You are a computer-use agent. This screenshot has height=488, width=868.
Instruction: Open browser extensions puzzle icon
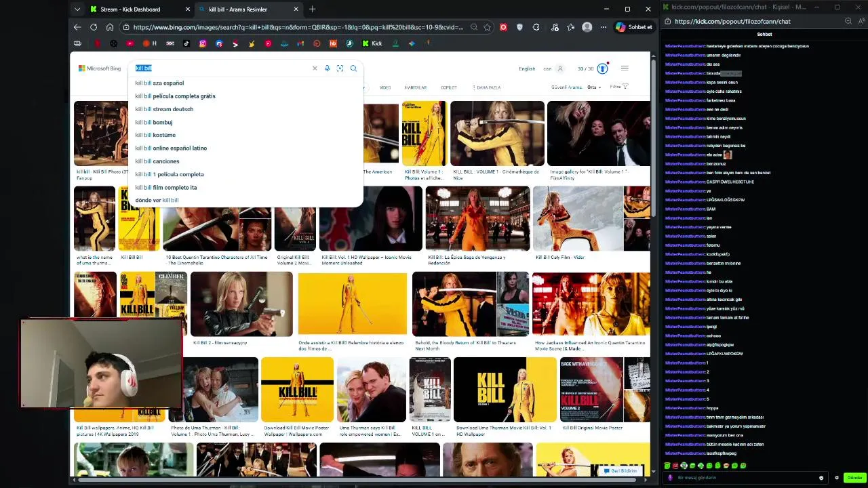point(536,27)
